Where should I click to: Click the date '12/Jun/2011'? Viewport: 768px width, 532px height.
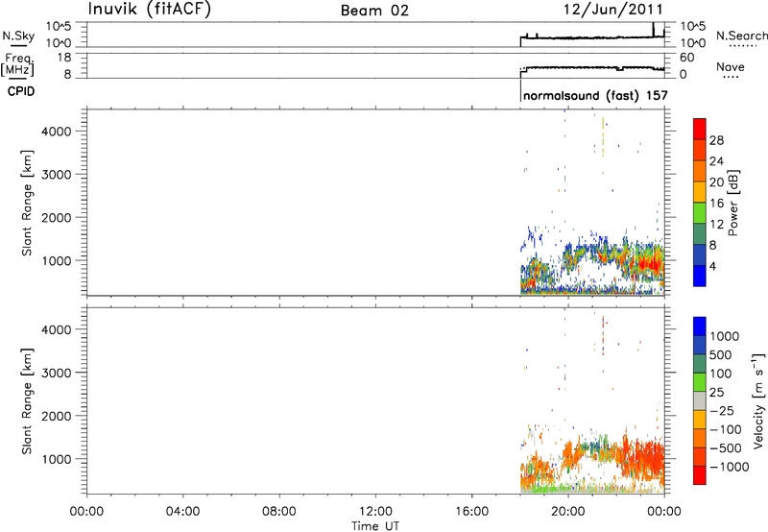613,10
